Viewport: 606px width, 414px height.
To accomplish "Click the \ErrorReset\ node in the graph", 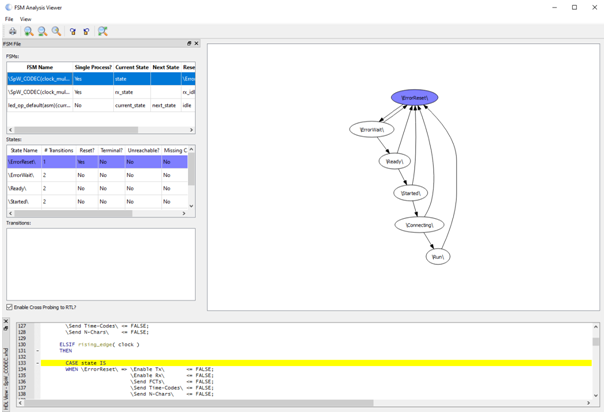I will coord(414,98).
